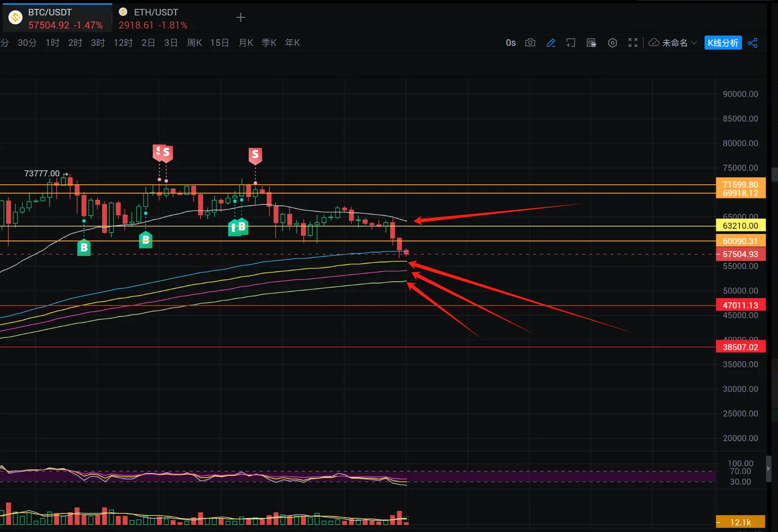778x532 pixels.
Task: Click the cloud save icon
Action: click(654, 43)
